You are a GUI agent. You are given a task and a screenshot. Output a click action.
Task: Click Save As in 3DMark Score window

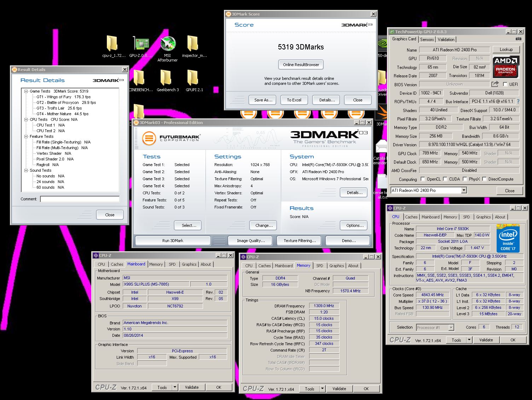(263, 100)
